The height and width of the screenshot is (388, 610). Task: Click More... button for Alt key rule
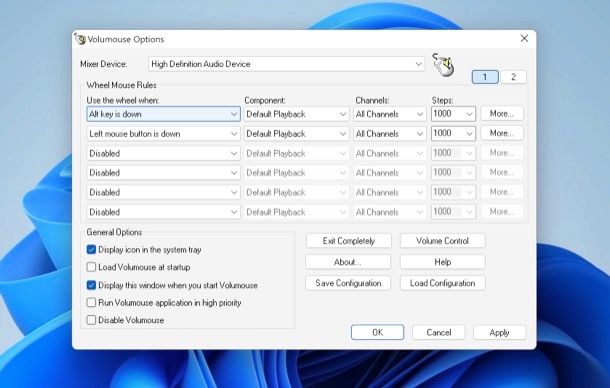pyautogui.click(x=502, y=114)
